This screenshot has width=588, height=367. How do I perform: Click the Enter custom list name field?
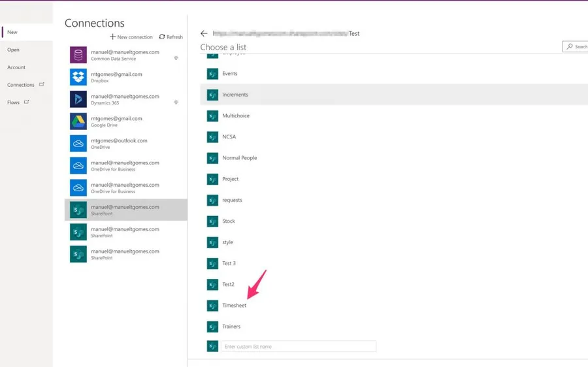point(299,347)
